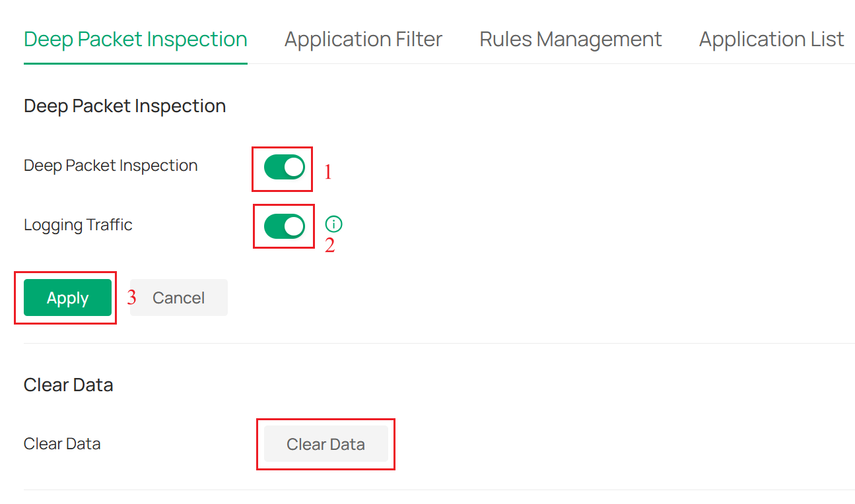Apply the Deep Packet Inspection settings
The height and width of the screenshot is (504, 855).
coord(67,298)
